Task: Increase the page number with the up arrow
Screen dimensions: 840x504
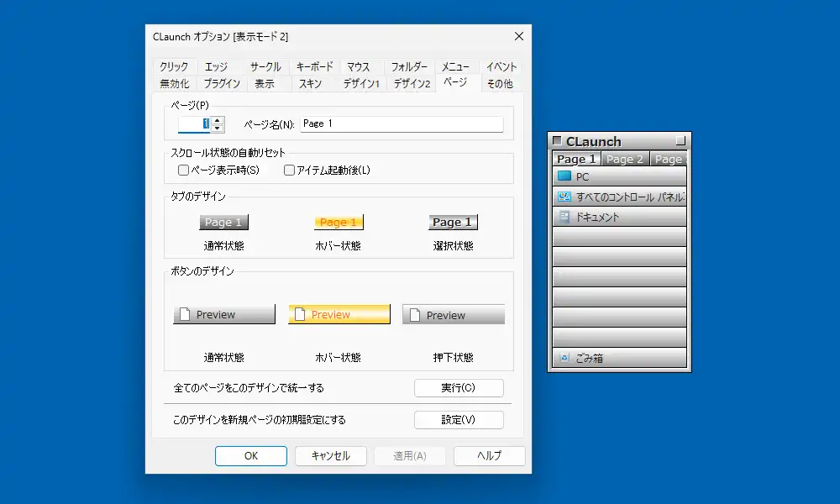Action: (217, 120)
